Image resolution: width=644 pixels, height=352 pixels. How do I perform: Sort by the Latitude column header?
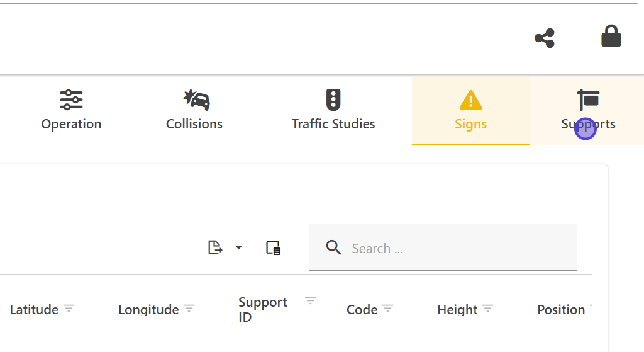tap(34, 310)
